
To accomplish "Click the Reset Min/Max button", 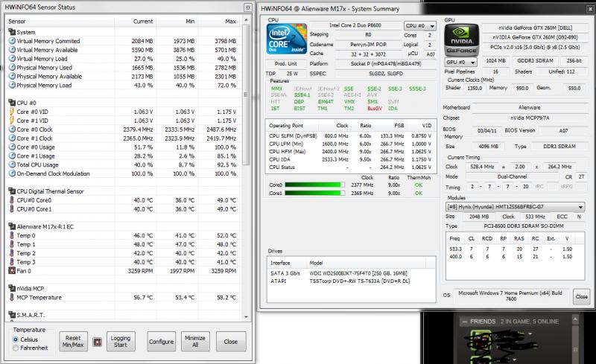I will (x=73, y=341).
